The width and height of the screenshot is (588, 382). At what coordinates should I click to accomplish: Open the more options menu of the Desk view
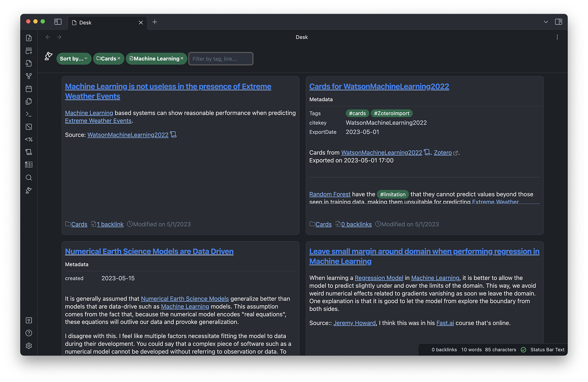557,37
